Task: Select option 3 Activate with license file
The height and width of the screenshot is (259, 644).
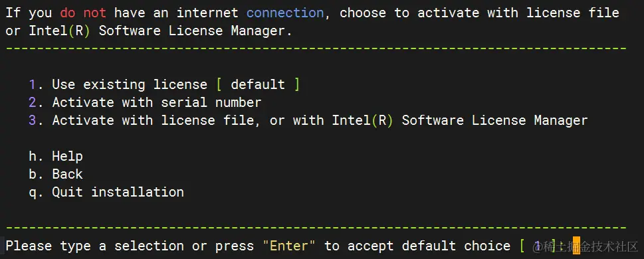Action: coord(308,120)
